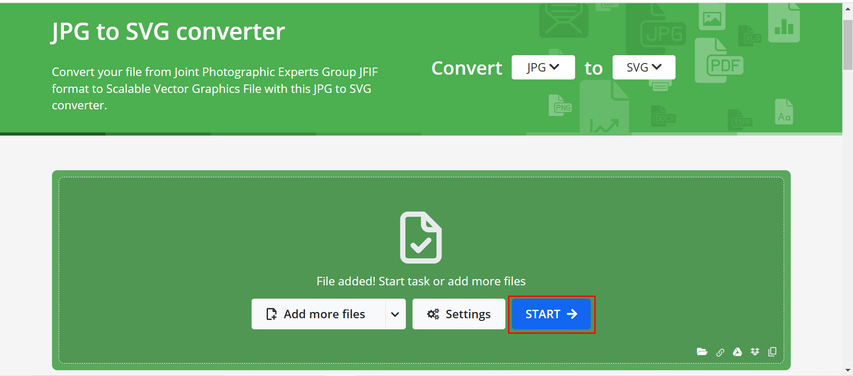Expand the Add more files arrow menu
This screenshot has width=853, height=376.
pos(395,314)
